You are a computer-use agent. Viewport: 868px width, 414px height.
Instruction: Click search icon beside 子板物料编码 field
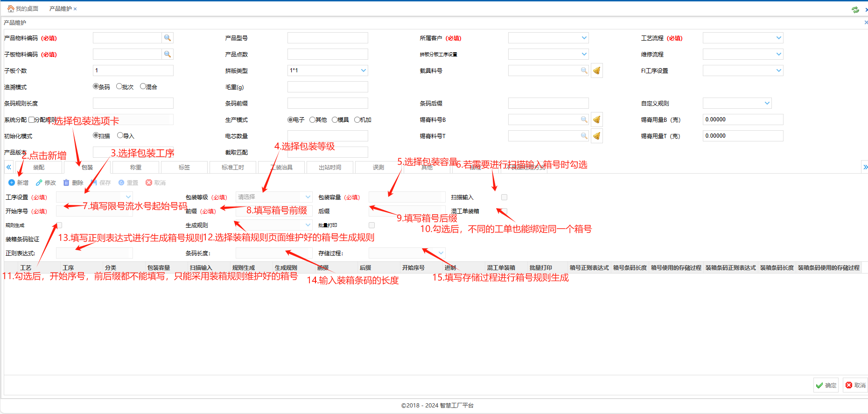[x=168, y=54]
